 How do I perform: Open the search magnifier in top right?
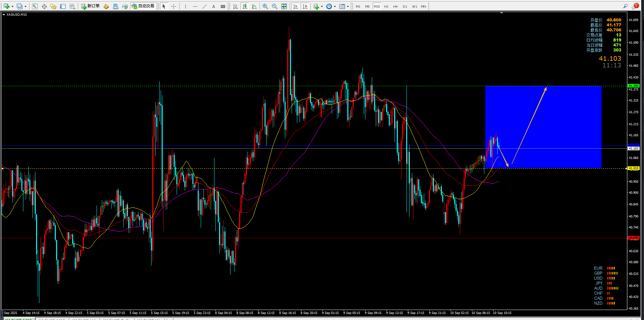pos(625,6)
